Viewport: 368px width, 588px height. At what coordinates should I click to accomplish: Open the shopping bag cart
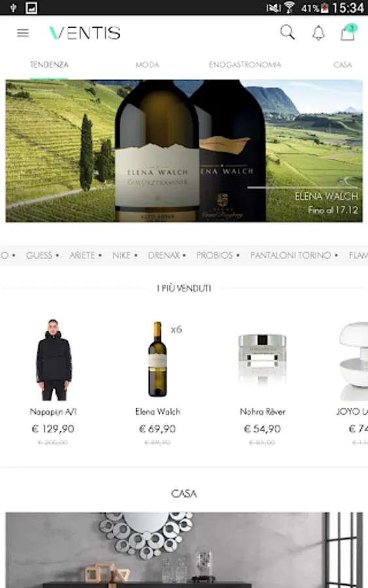(348, 32)
